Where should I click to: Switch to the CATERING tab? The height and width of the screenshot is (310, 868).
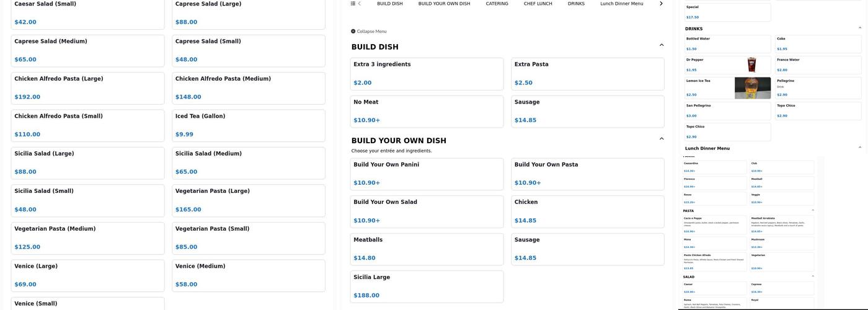pyautogui.click(x=497, y=4)
